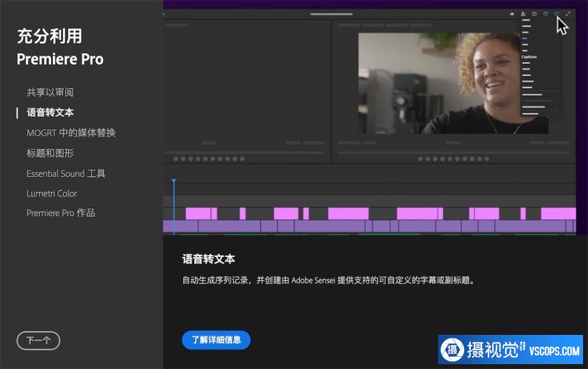Viewport: 588px width, 369px height.
Task: Go to MOGRT 中的媒体替换 topic
Action: coord(71,132)
